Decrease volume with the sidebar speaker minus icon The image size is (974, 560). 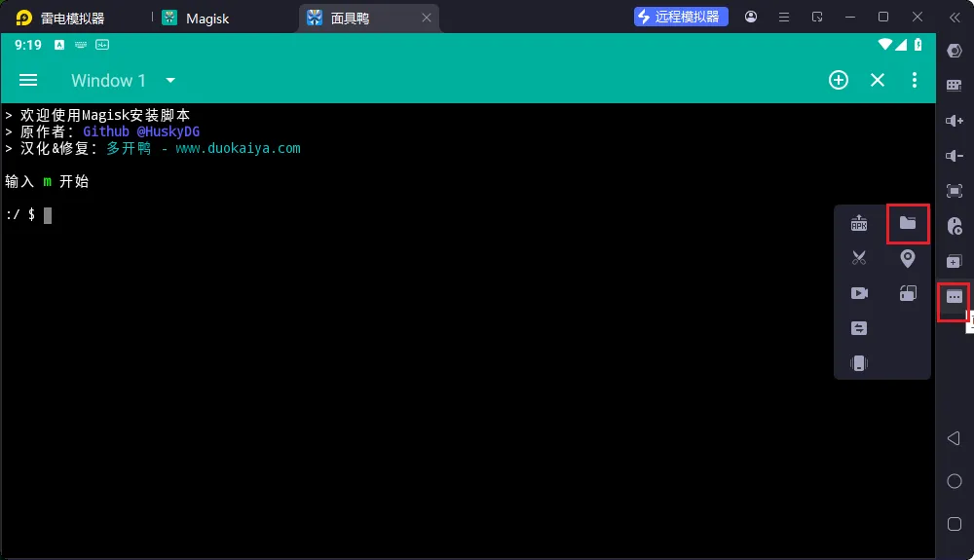[955, 156]
